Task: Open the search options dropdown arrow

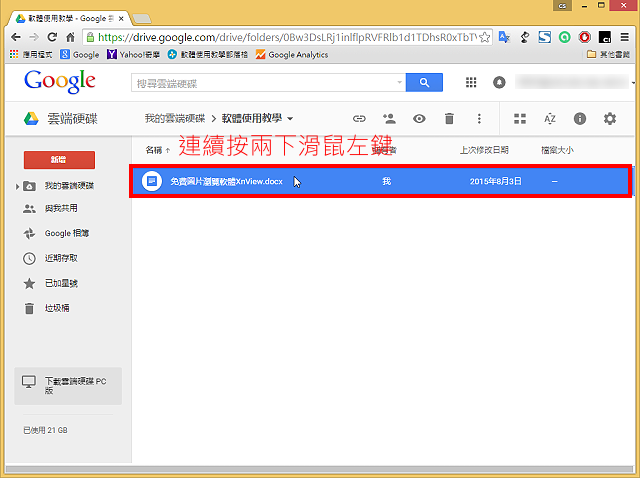Action: coord(400,83)
